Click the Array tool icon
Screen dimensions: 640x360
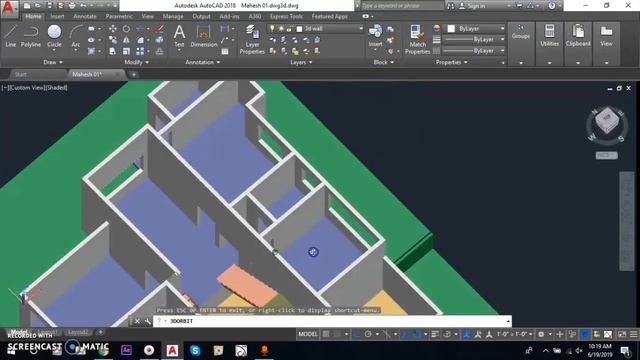[x=140, y=51]
